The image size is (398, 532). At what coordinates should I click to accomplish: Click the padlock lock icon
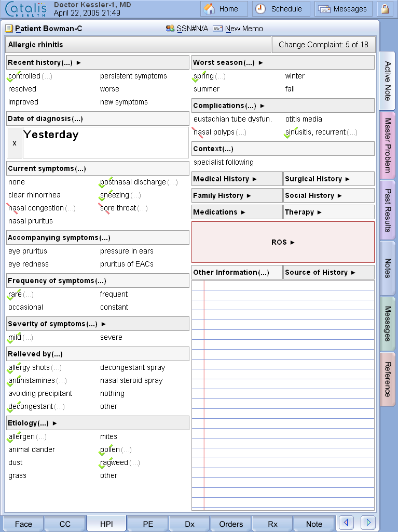click(x=385, y=9)
